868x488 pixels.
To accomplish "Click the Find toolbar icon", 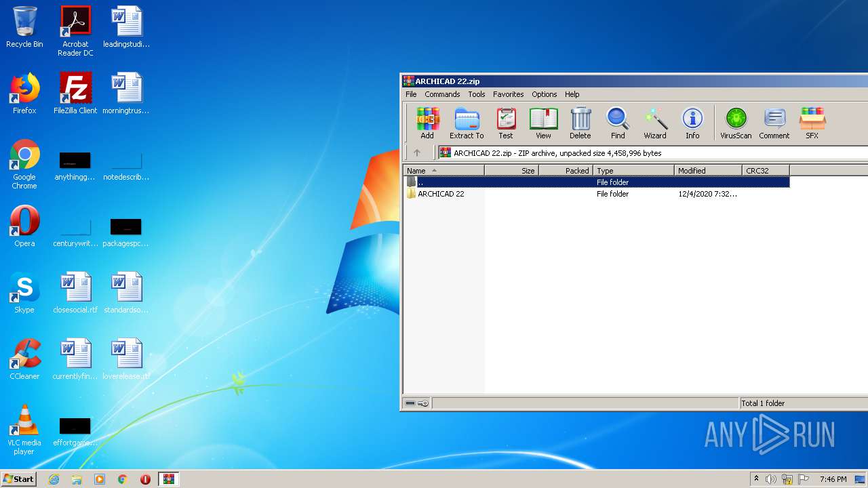I will point(618,123).
